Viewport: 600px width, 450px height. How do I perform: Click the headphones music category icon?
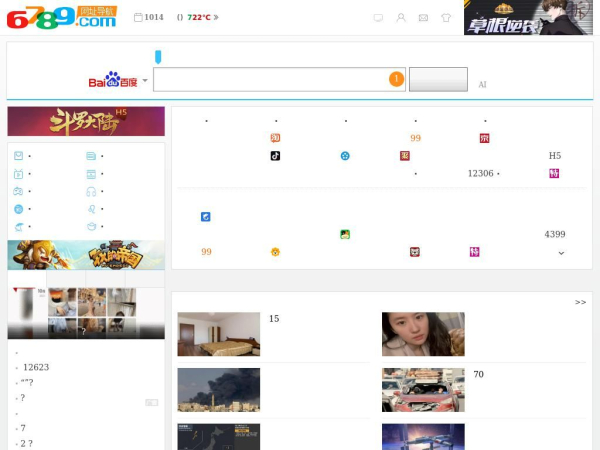91,191
